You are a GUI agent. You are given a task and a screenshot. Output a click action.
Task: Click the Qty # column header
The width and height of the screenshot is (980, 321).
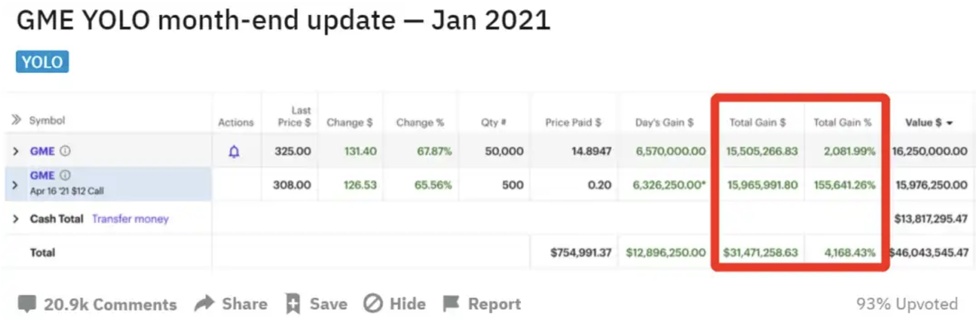tap(493, 122)
